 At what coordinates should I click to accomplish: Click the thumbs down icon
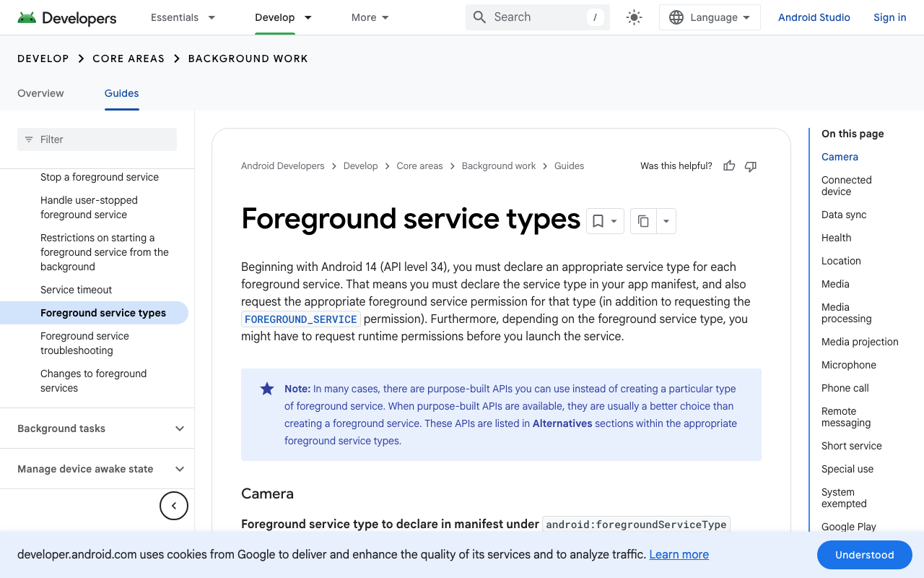pos(751,166)
